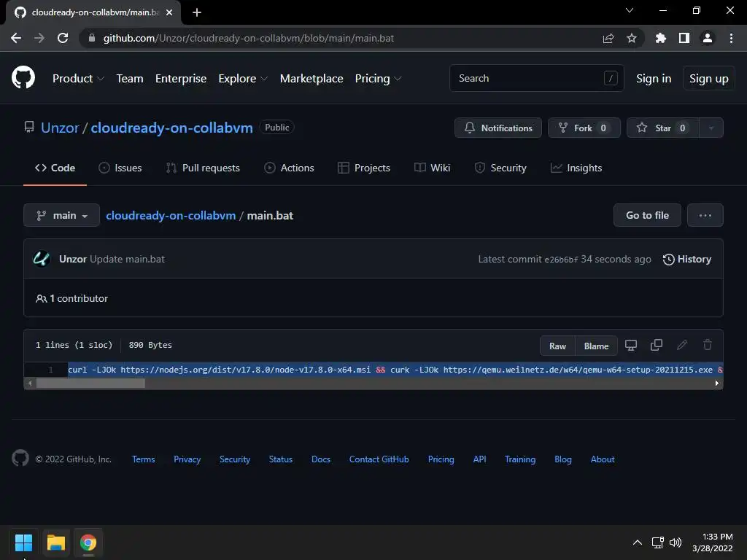
Task: Click the Raw button
Action: coord(557,346)
